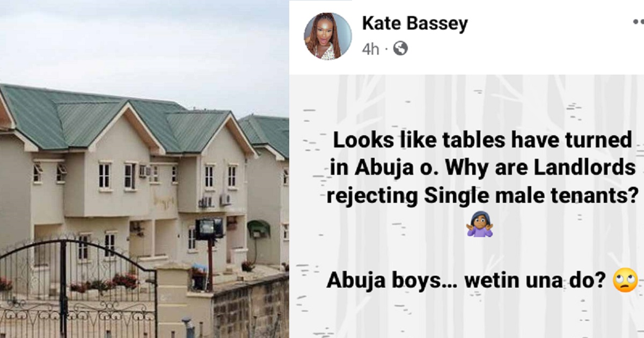The width and height of the screenshot is (644, 338).
Task: Click the 4h post timestamp
Action: click(370, 49)
